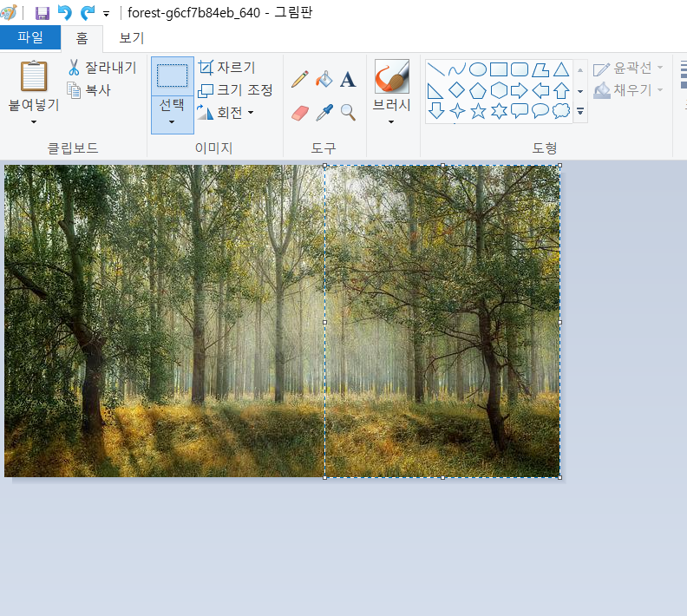Choose the Right triangle shape
Image resolution: width=687 pixels, height=616 pixels.
pyautogui.click(x=435, y=91)
